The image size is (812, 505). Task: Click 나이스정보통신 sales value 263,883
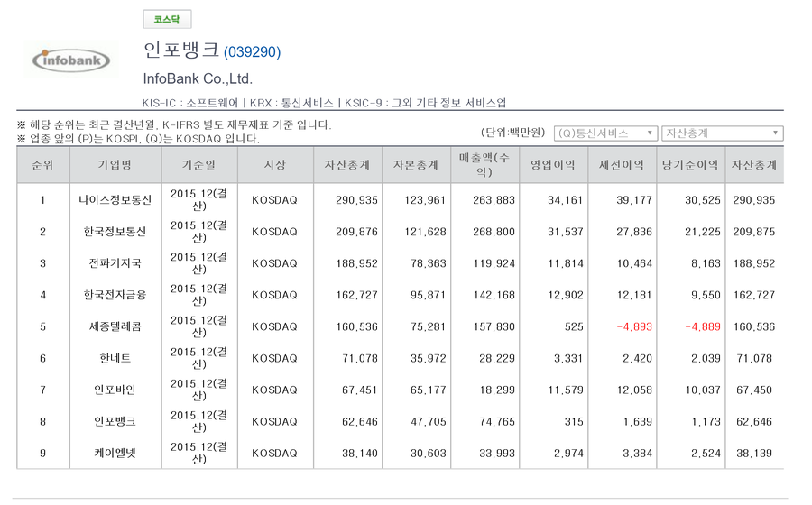[494, 200]
